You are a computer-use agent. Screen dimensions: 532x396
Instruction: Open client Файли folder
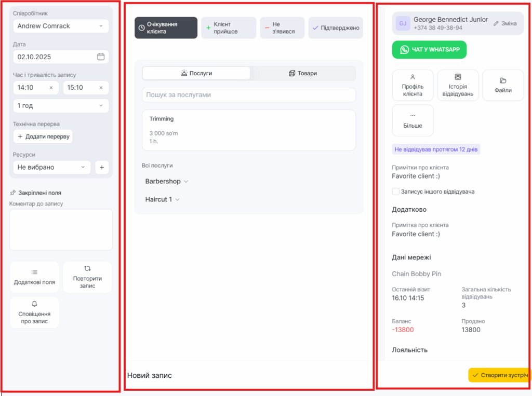[503, 85]
